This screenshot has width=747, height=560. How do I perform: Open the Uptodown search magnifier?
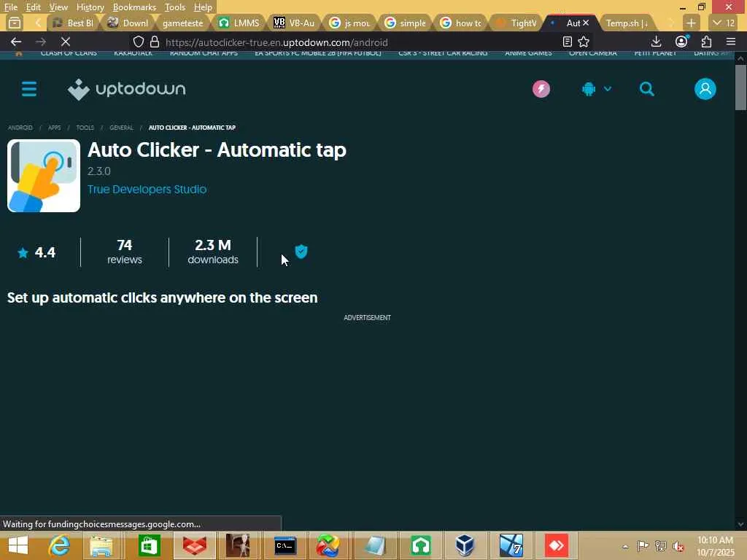click(646, 89)
